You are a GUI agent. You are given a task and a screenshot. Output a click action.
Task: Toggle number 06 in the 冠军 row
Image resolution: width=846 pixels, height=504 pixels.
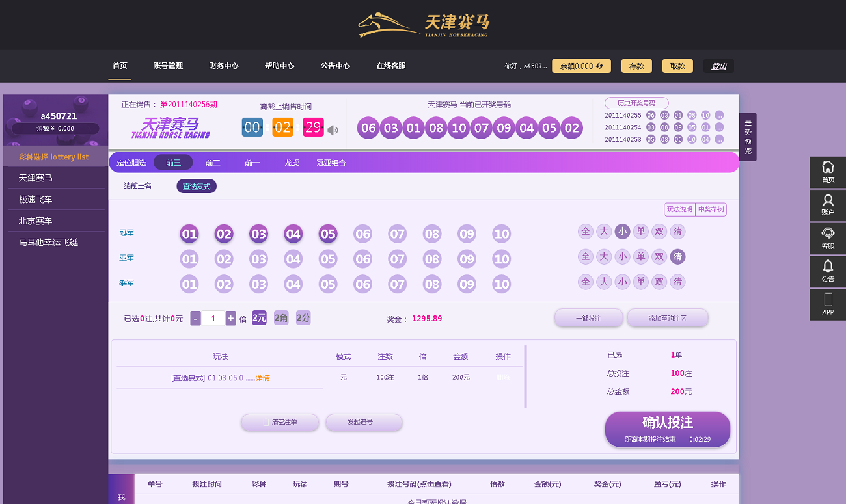[362, 234]
